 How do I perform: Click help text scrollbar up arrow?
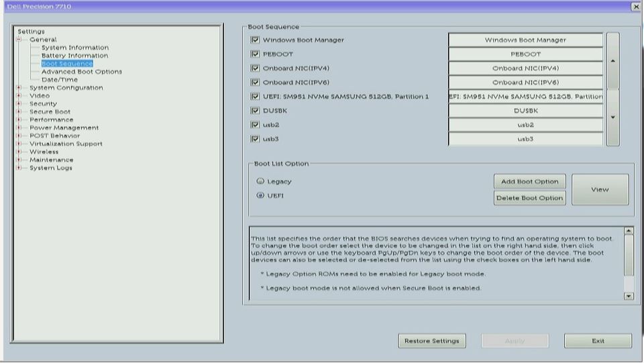pyautogui.click(x=629, y=231)
